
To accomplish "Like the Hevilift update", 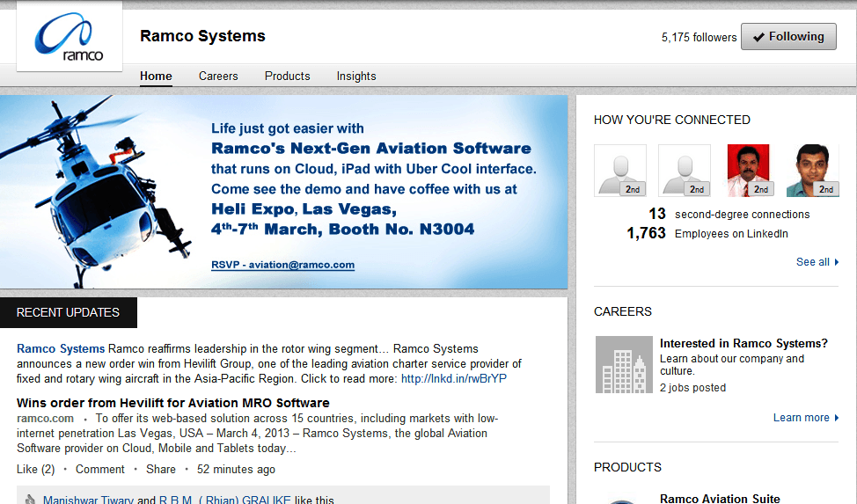I will [x=35, y=469].
